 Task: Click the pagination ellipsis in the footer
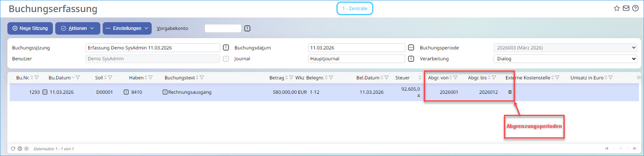tap(621, 148)
